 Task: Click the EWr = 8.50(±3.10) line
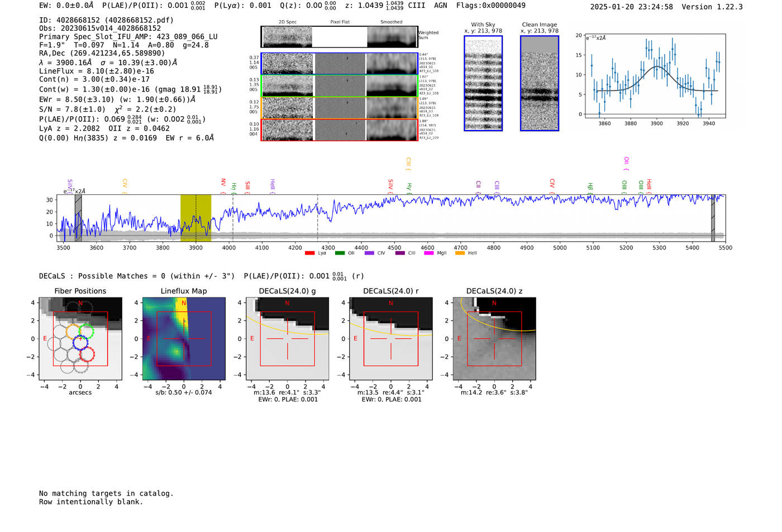pyautogui.click(x=117, y=100)
